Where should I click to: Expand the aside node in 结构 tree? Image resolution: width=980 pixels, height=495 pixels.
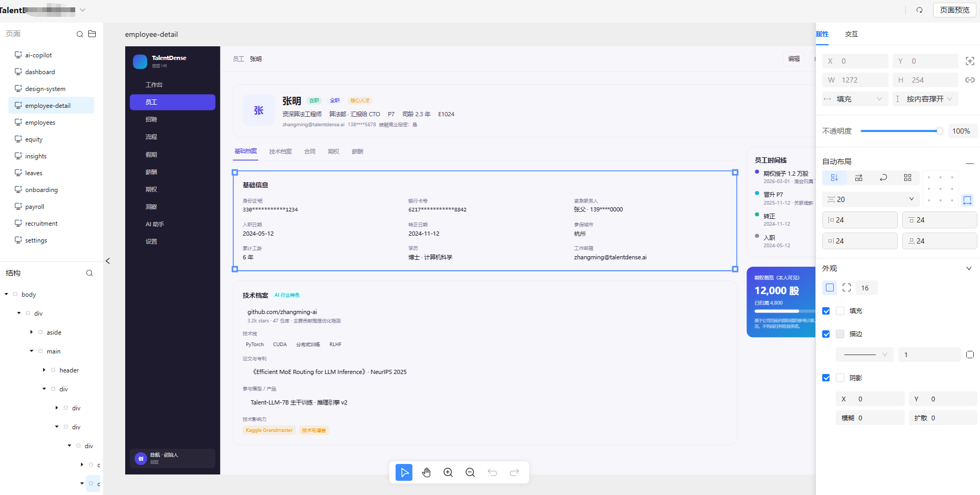32,332
